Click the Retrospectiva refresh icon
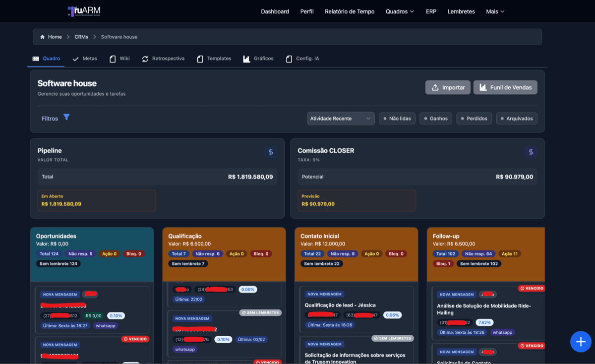The width and height of the screenshot is (595, 364). click(145, 59)
